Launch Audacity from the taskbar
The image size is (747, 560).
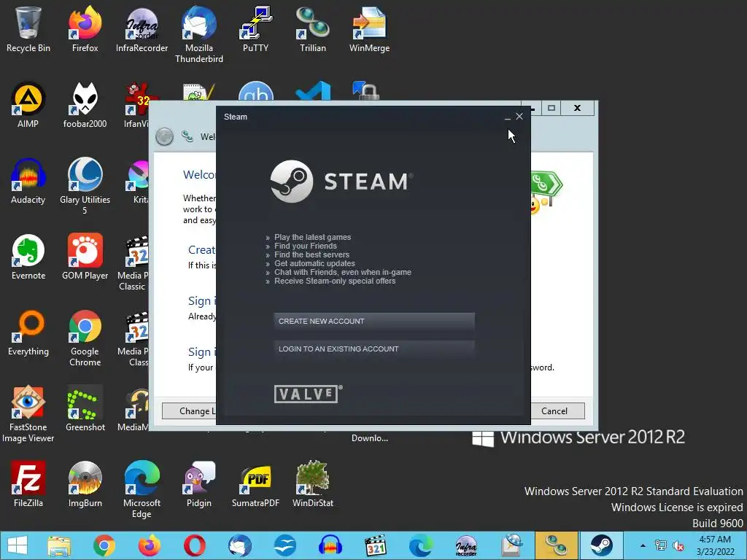click(x=330, y=545)
